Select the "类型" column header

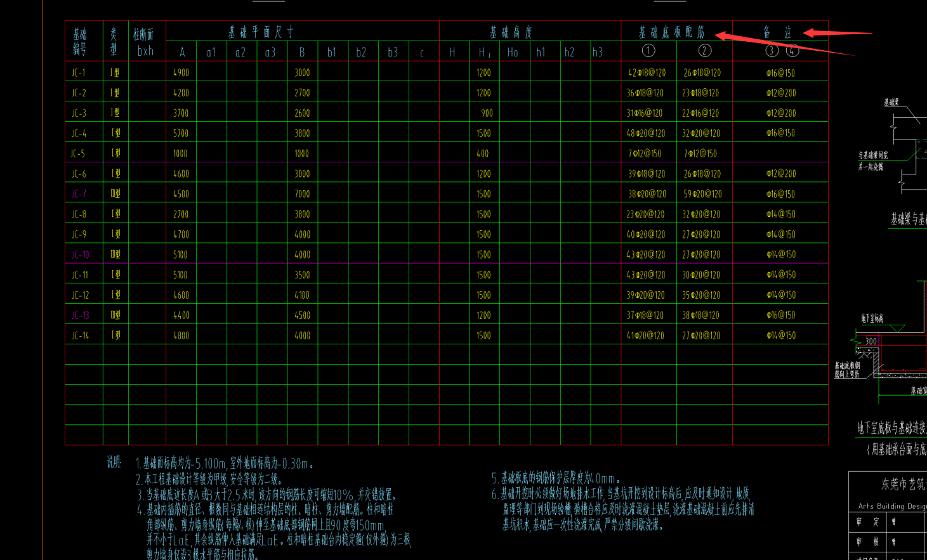(114, 41)
